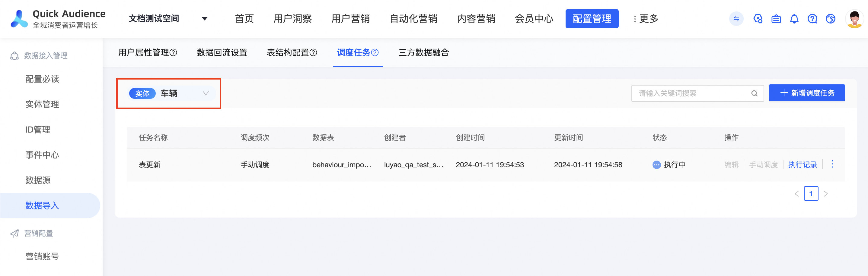Expand the 更多 navigation menu
The width and height of the screenshot is (868, 276).
[646, 19]
